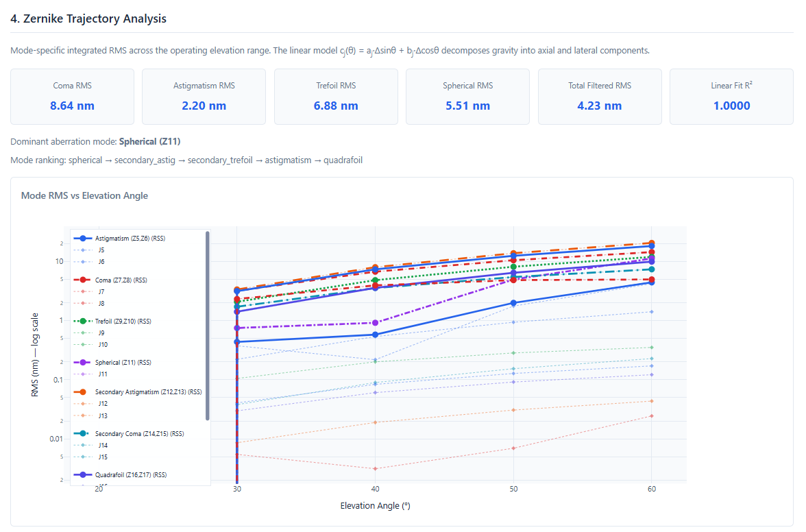Select the Coma RMS stat card
Image resolution: width=806 pixels, height=532 pixels.
point(72,97)
